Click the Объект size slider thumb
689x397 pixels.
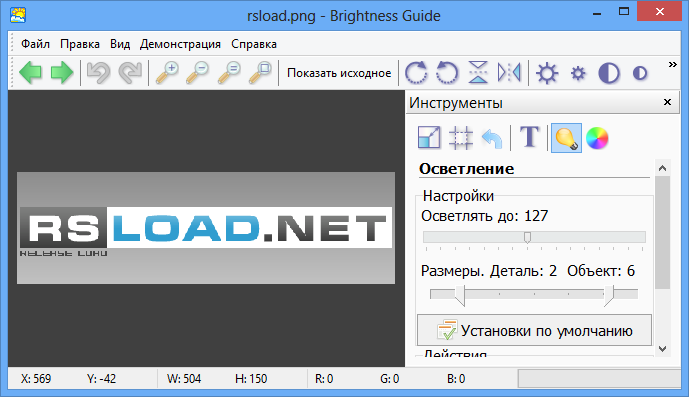click(609, 295)
